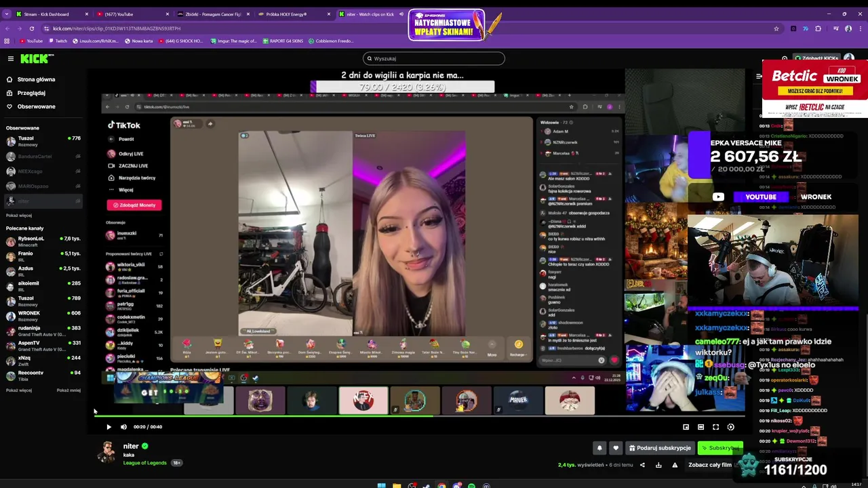
Task: Open the YouTube bookmark
Action: tap(31, 41)
